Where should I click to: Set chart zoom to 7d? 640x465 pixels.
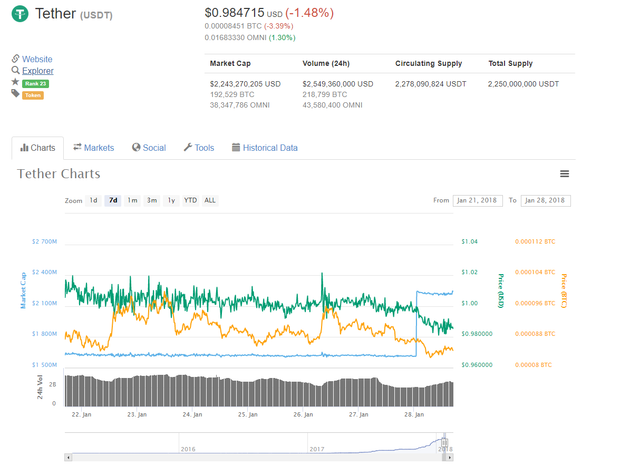113,200
